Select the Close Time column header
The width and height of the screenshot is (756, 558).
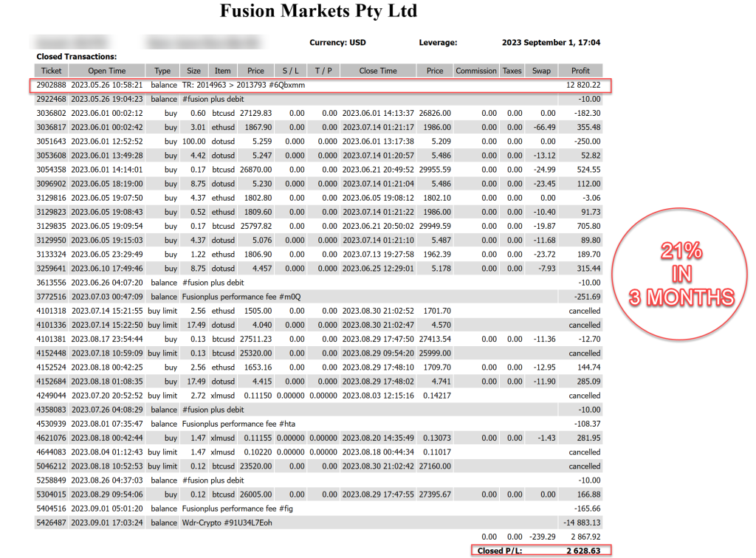pyautogui.click(x=378, y=71)
